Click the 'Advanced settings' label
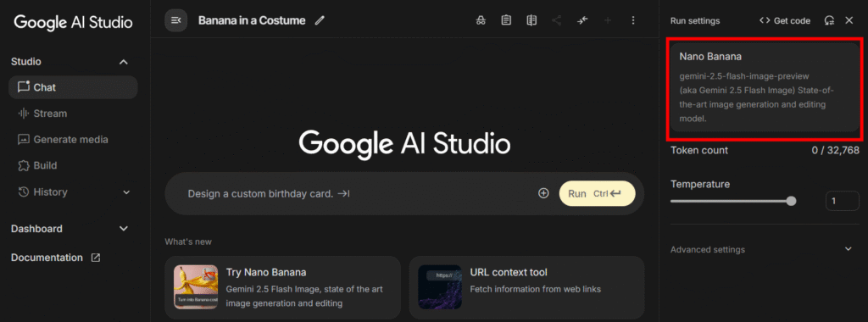 tap(708, 249)
